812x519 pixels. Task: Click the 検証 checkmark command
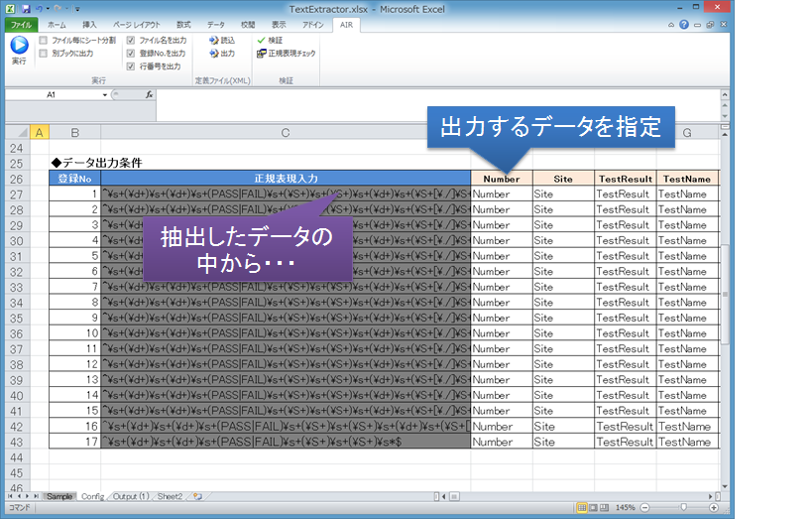(x=269, y=40)
